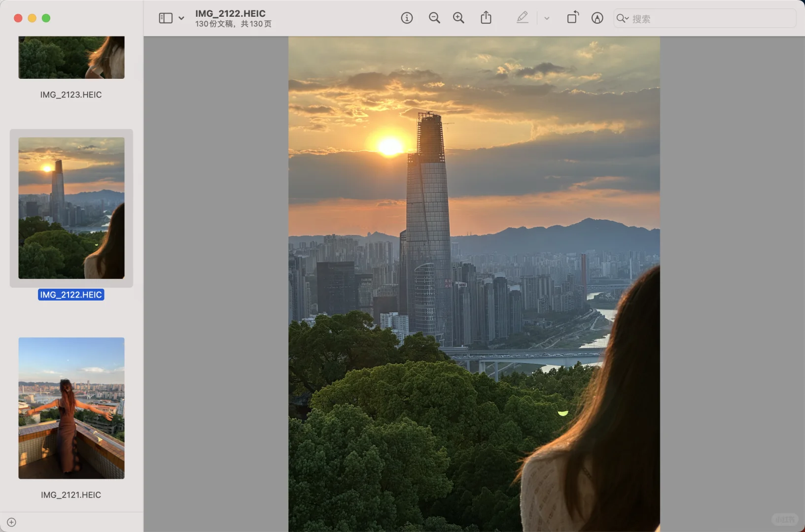Click the IMG_2121.HEIC filename label

[x=71, y=495]
